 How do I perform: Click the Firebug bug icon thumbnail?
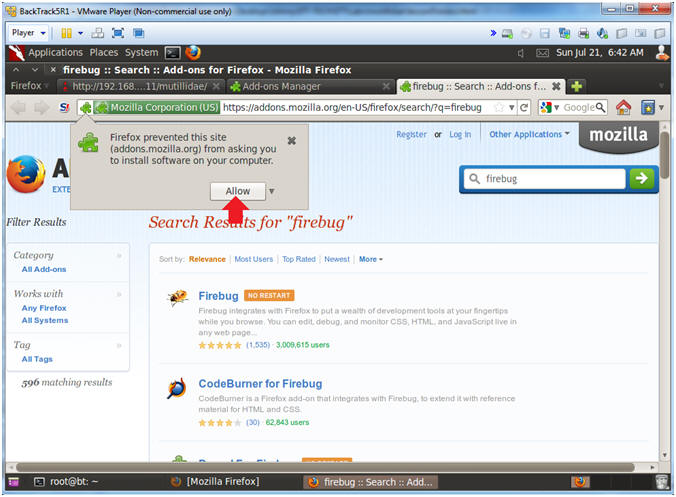click(x=178, y=297)
